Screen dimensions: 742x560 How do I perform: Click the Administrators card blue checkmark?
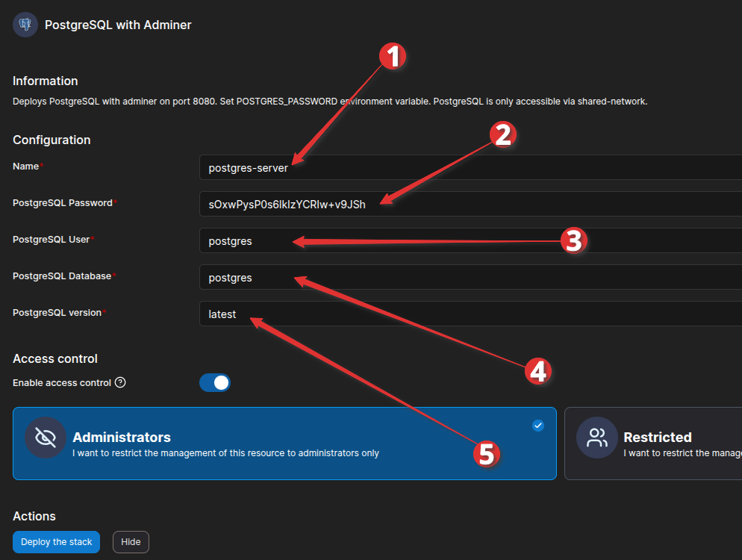[x=538, y=426]
